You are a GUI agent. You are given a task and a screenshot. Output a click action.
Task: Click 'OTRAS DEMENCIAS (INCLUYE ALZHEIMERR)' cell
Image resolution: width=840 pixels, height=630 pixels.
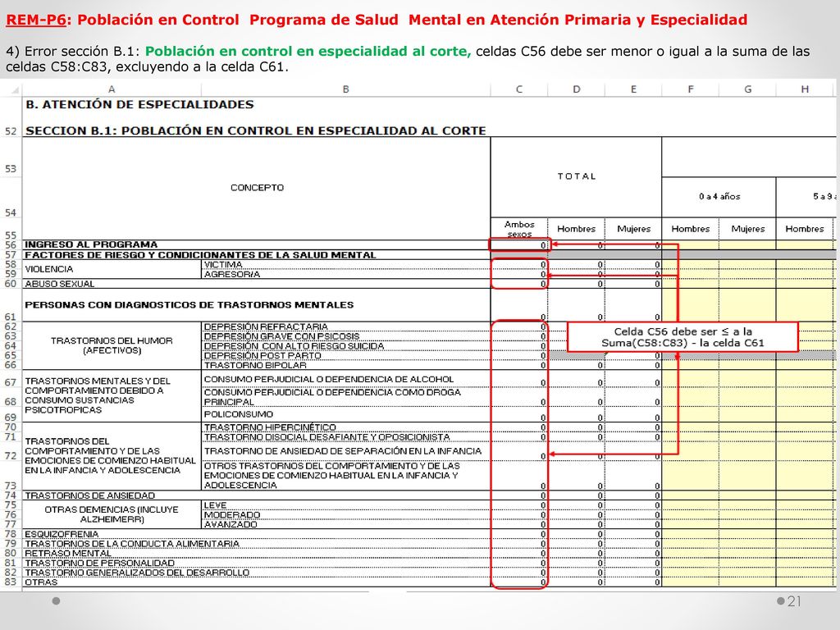112,514
